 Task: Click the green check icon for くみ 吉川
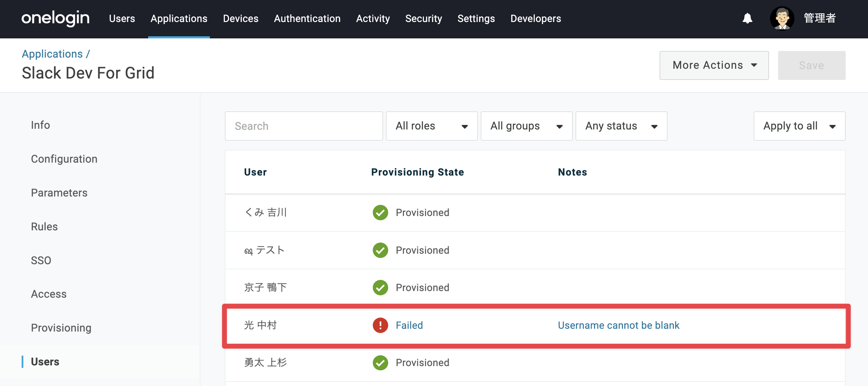pyautogui.click(x=380, y=213)
